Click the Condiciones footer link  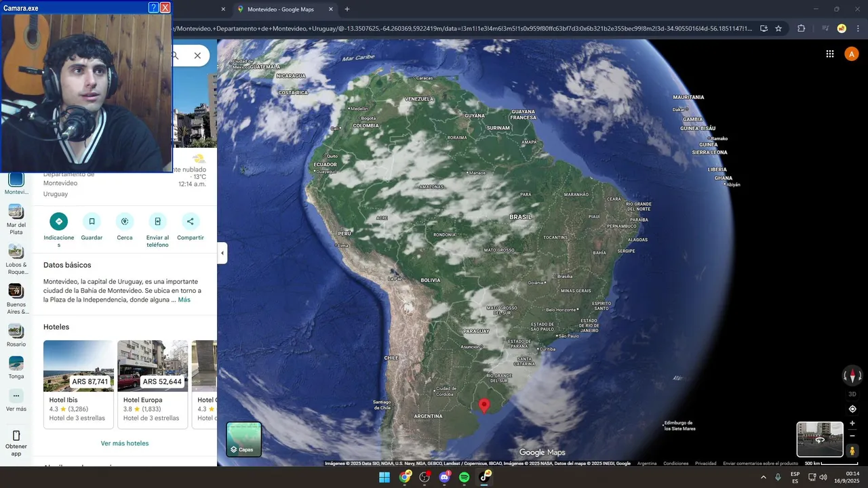click(x=676, y=464)
